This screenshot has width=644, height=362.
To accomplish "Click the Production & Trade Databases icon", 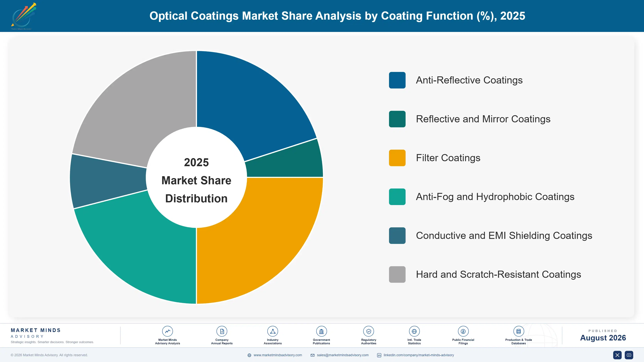I will (x=518, y=331).
